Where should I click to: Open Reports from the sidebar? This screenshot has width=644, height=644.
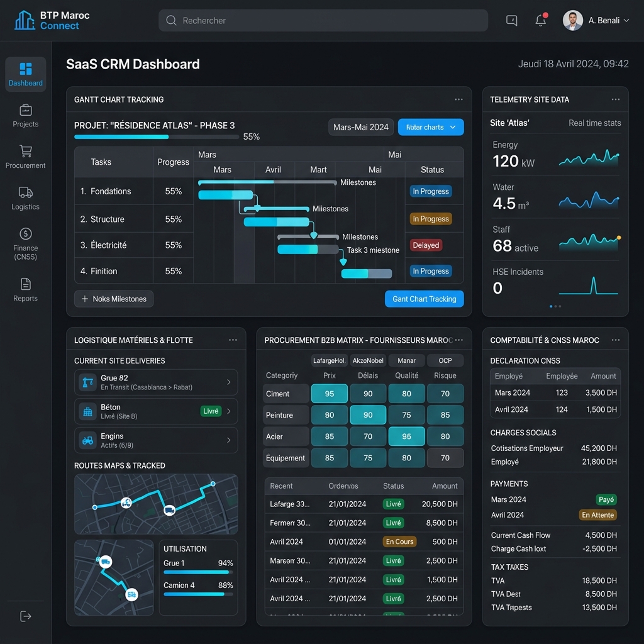coord(25,290)
